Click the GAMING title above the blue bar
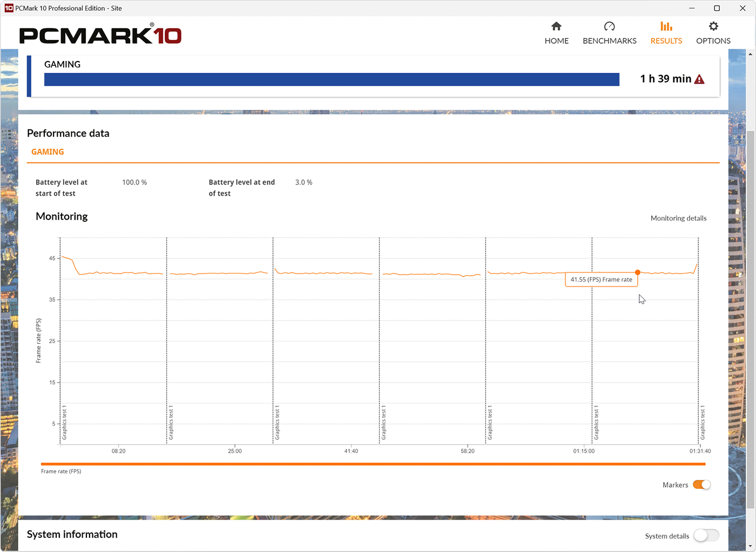 click(62, 64)
